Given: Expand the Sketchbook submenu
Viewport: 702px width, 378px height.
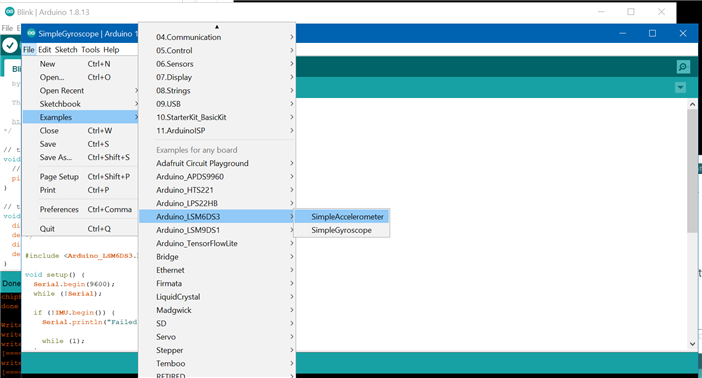Looking at the screenshot, I should [x=81, y=104].
